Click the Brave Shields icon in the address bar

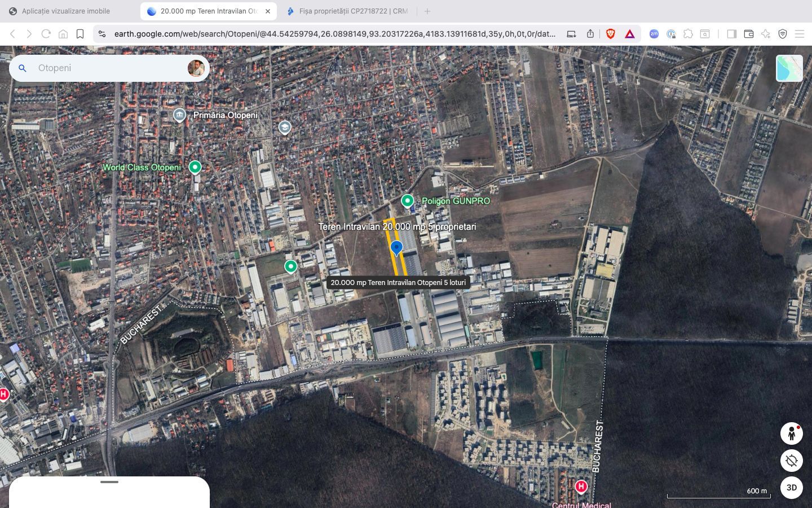pos(610,34)
